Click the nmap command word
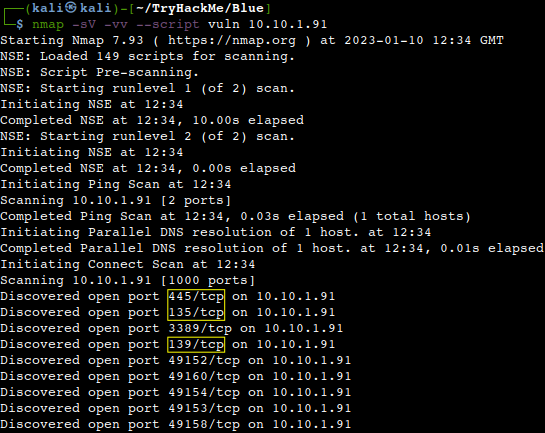Viewport: 545px width, 433px height. point(48,24)
